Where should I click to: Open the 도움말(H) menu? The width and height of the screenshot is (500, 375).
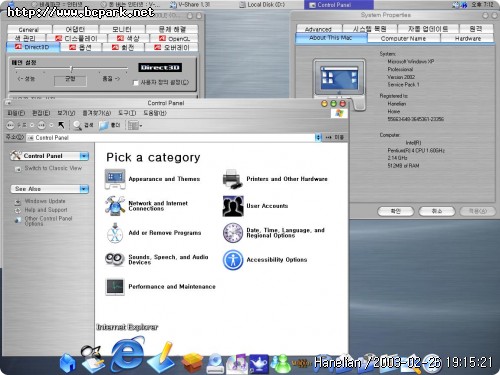click(155, 113)
